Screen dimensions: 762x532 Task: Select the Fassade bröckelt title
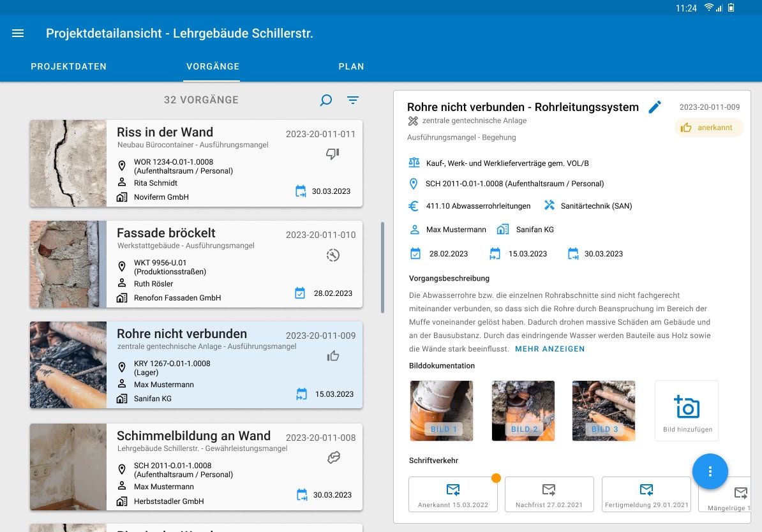click(x=166, y=233)
